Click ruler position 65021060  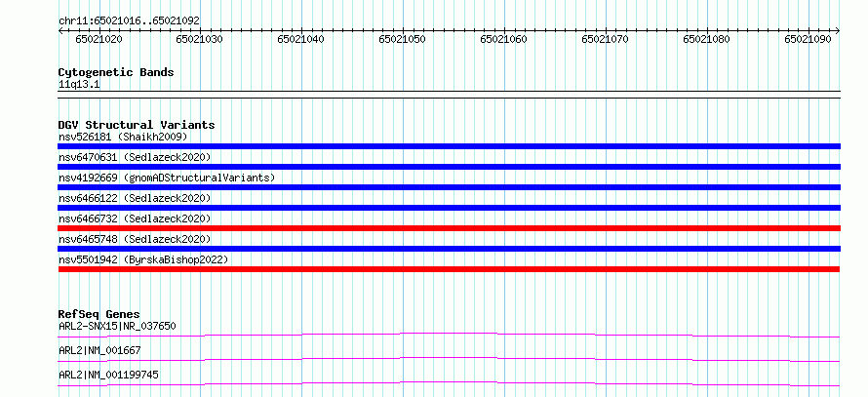click(x=504, y=39)
